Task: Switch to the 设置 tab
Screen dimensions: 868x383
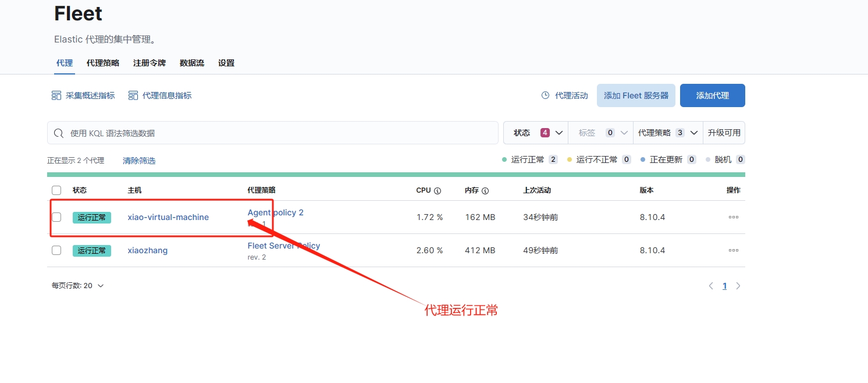Action: 226,63
